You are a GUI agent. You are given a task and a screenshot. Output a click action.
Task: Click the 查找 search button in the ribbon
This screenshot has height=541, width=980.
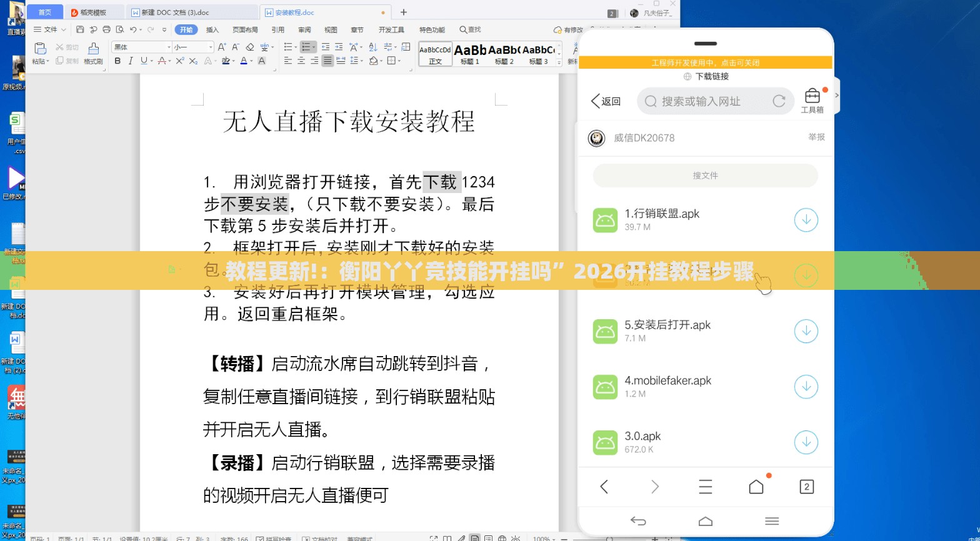[x=470, y=29]
